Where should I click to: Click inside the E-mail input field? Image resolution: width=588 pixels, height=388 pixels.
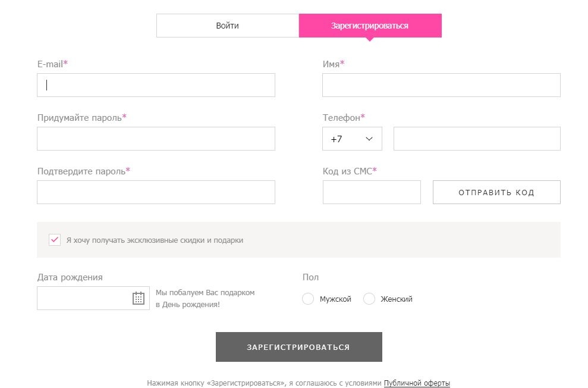pyautogui.click(x=156, y=85)
